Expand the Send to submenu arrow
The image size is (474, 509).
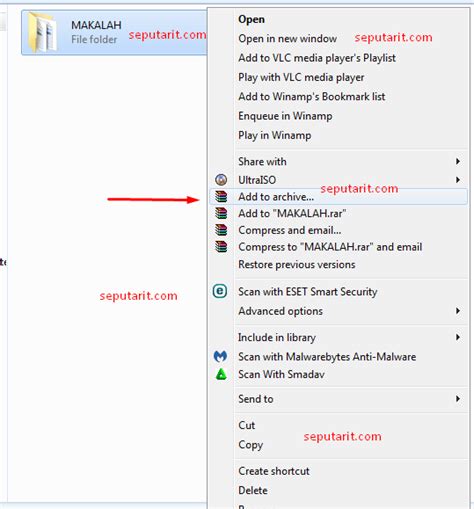pos(458,399)
